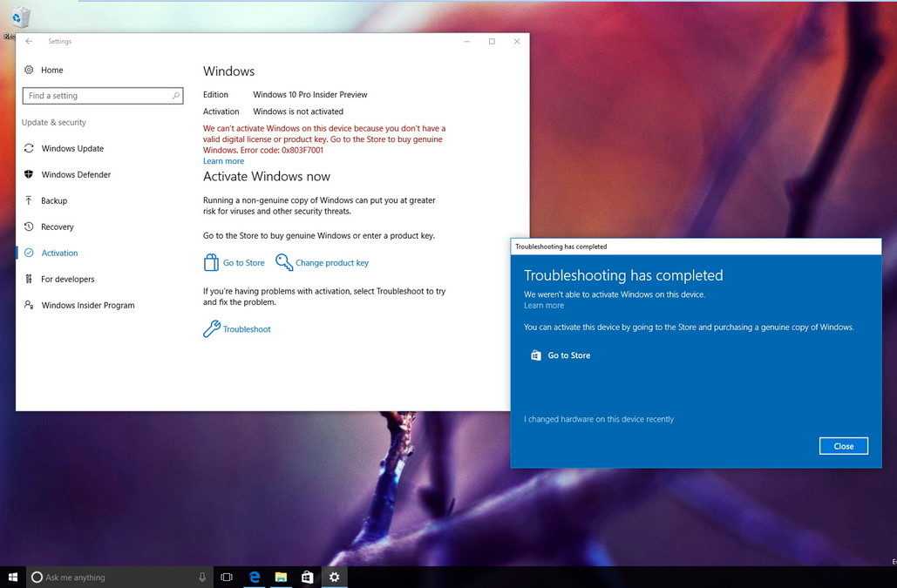Click the For developers tools icon

[29, 279]
